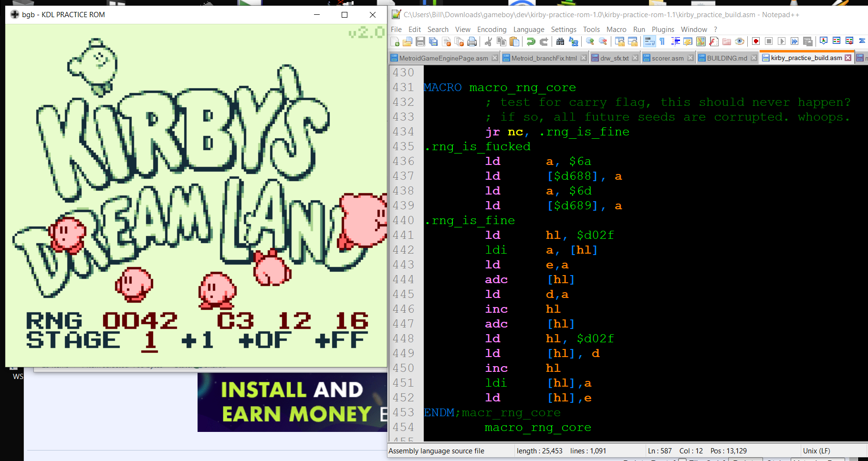Open Find using the binoculars icon
The image size is (868, 461).
click(x=560, y=42)
